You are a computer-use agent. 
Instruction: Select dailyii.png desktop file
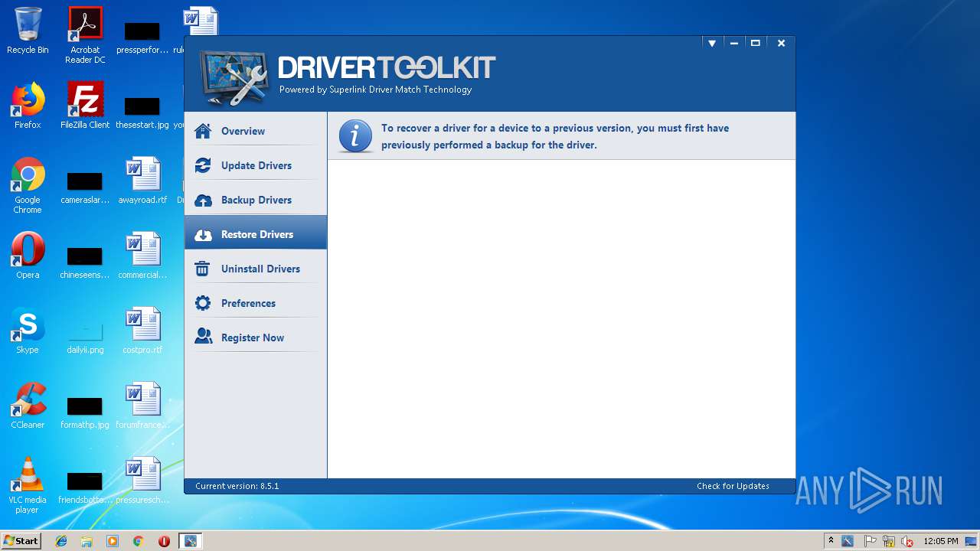click(x=85, y=335)
